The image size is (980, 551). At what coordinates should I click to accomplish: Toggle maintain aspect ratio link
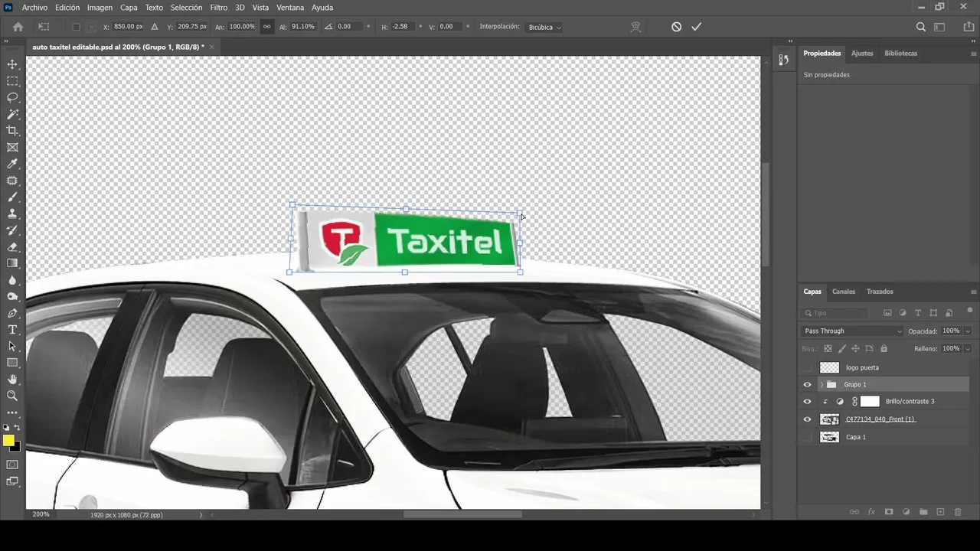(266, 27)
